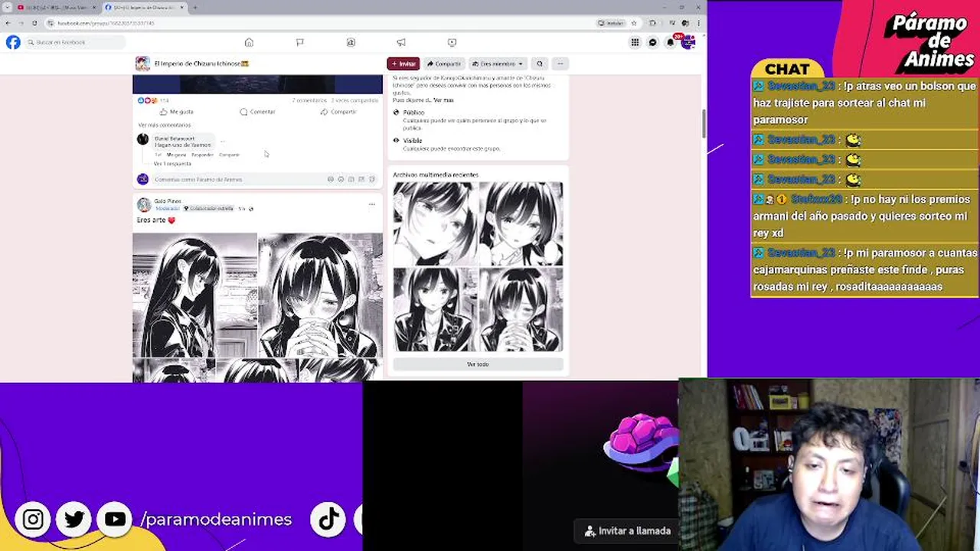980x551 pixels.
Task: Open Chrome extensions puzzle icon
Action: point(652,23)
